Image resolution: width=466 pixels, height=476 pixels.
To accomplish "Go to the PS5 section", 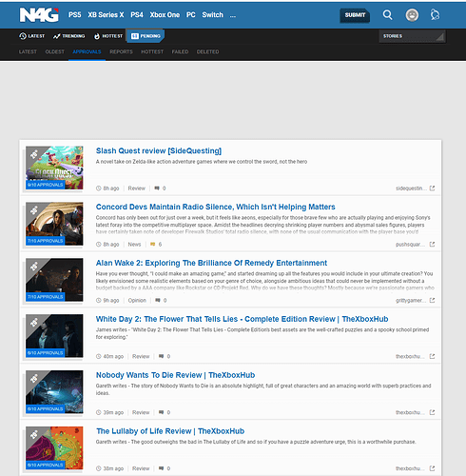I will 75,15.
